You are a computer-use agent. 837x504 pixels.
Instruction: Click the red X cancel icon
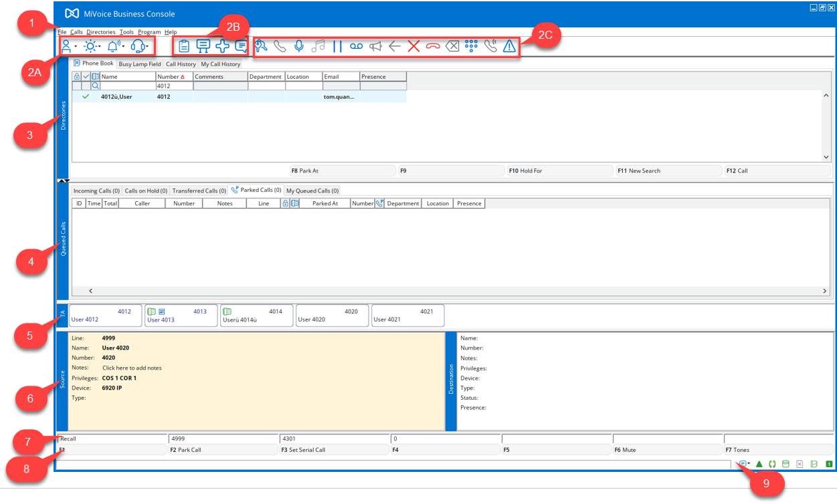[413, 46]
